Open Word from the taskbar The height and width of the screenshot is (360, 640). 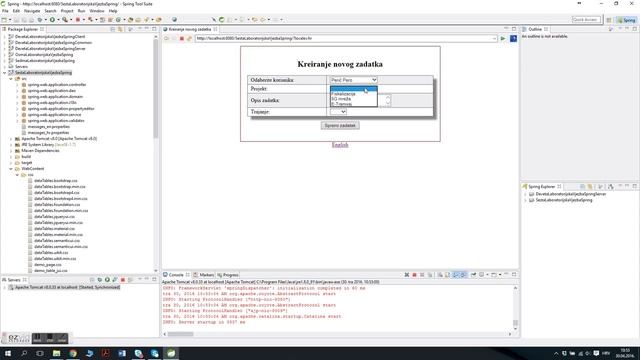(x=122, y=353)
